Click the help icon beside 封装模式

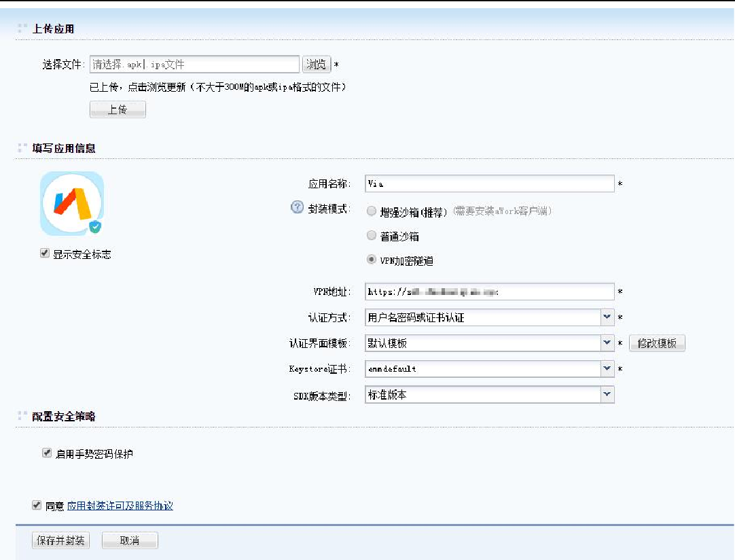(297, 207)
